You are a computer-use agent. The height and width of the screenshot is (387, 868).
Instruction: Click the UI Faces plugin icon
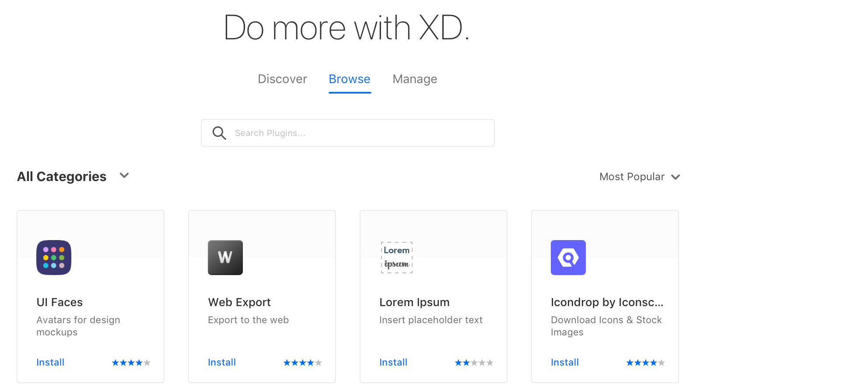(54, 258)
